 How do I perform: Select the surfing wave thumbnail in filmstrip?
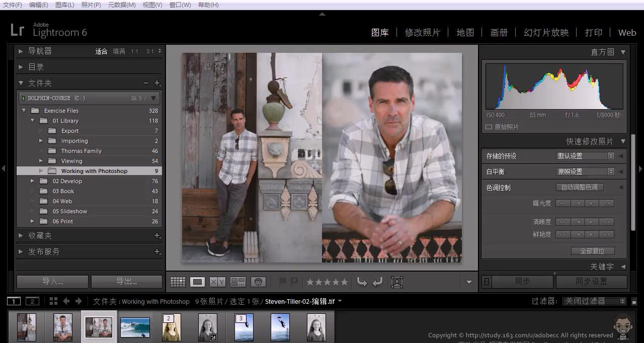pyautogui.click(x=135, y=327)
